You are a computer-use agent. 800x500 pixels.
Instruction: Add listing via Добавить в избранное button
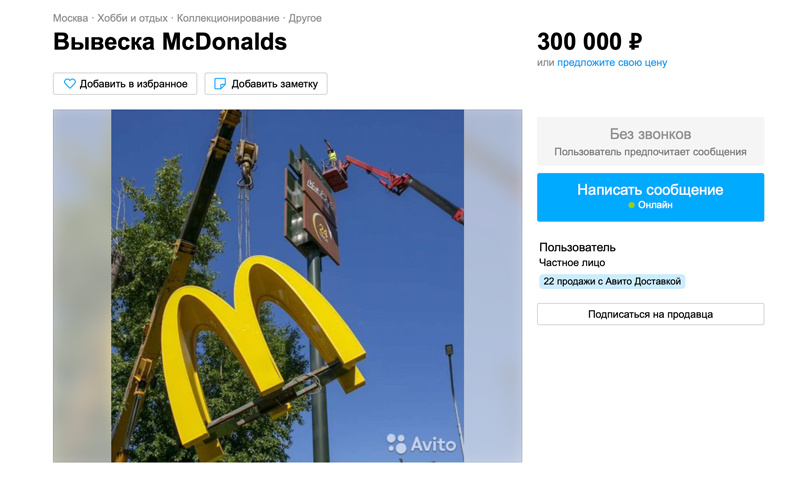tap(125, 84)
